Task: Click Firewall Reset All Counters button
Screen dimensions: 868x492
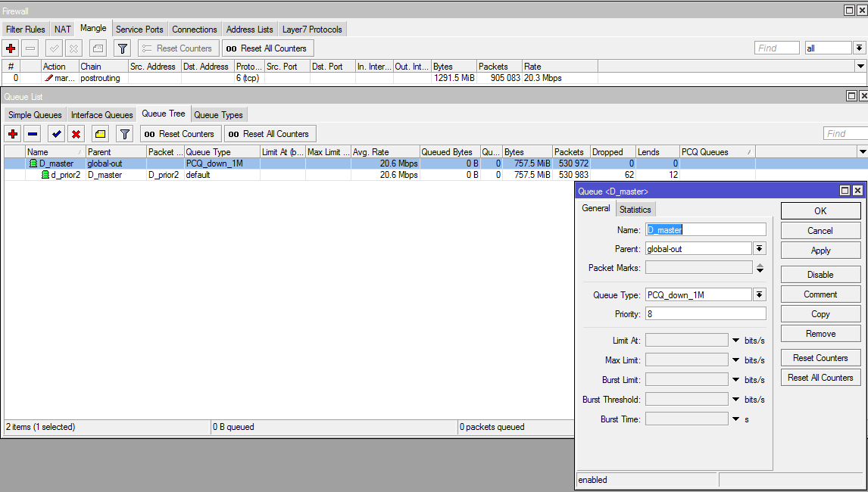Action: [x=268, y=48]
